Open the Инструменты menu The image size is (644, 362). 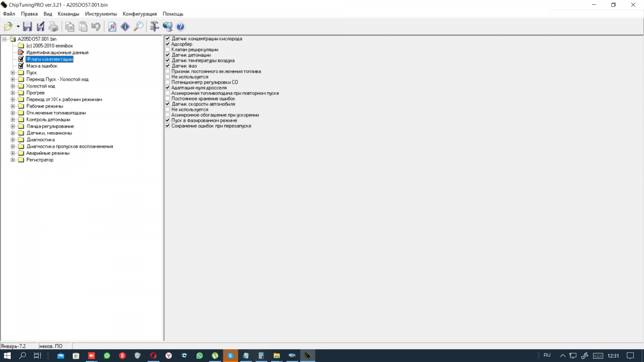(101, 13)
